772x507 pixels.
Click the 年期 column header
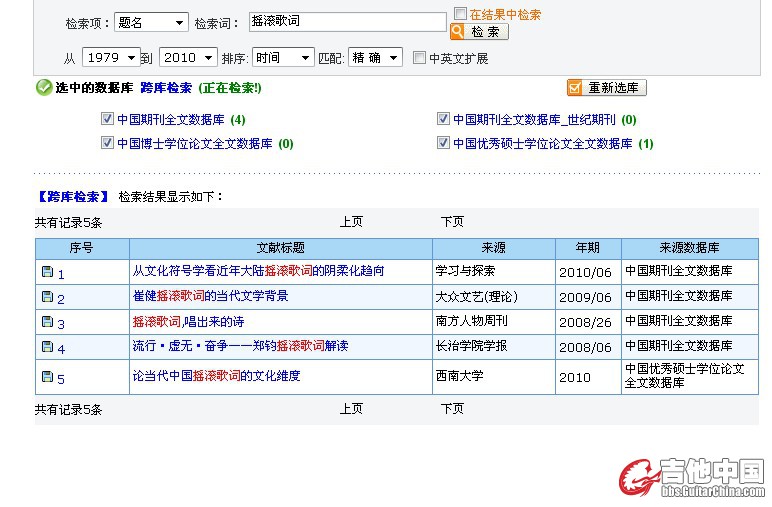point(588,248)
